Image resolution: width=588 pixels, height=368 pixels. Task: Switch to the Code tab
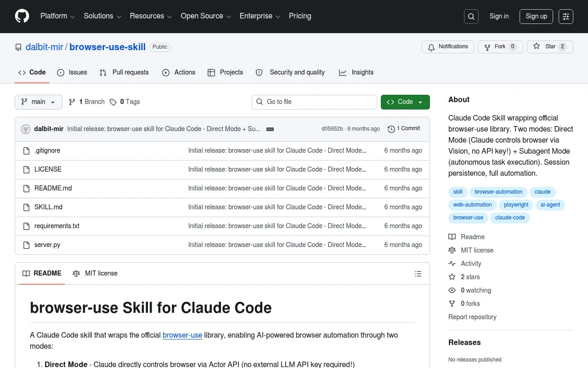pyautogui.click(x=32, y=73)
